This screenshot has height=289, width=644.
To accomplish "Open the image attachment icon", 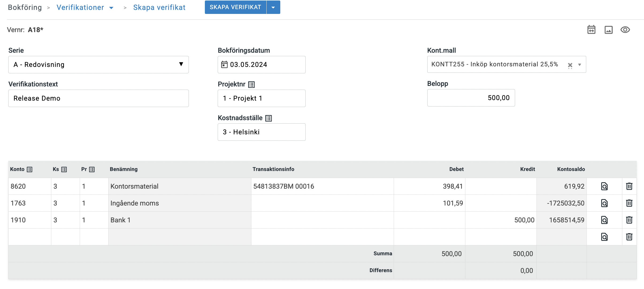I will tap(608, 30).
